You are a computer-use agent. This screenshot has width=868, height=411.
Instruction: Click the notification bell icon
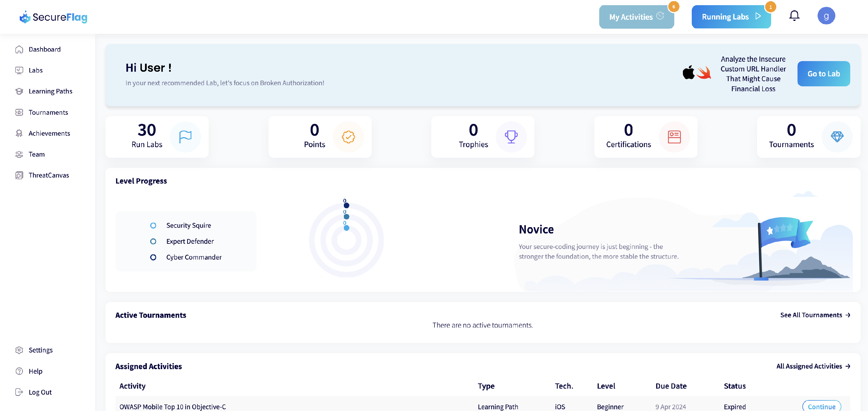794,15
